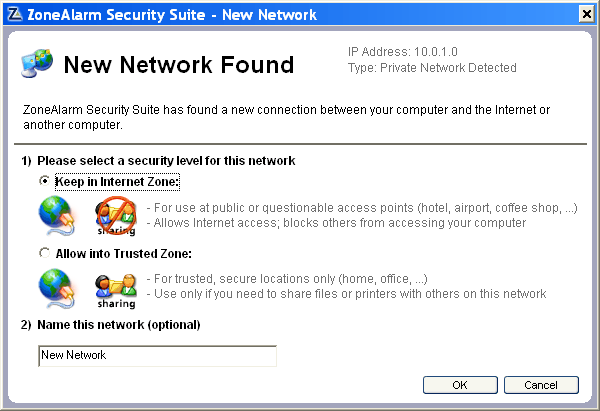Click the IP Address 10.0.1.0 text
The width and height of the screenshot is (600, 411).
tap(403, 52)
